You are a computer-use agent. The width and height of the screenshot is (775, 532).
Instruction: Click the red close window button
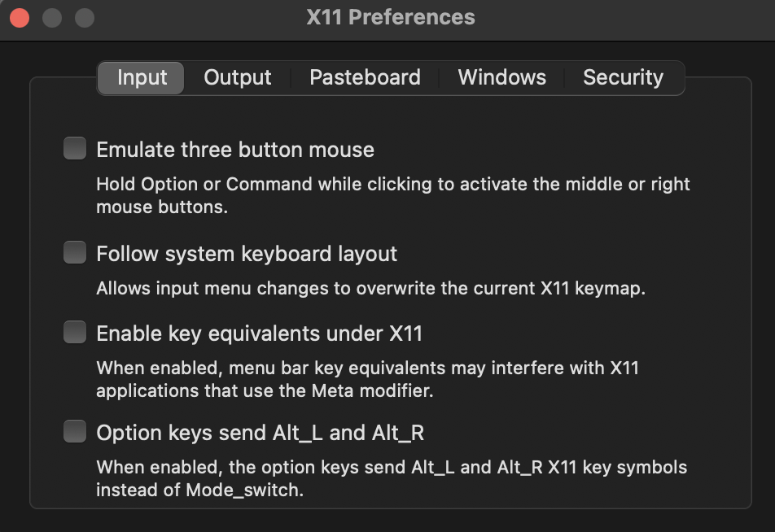(20, 16)
